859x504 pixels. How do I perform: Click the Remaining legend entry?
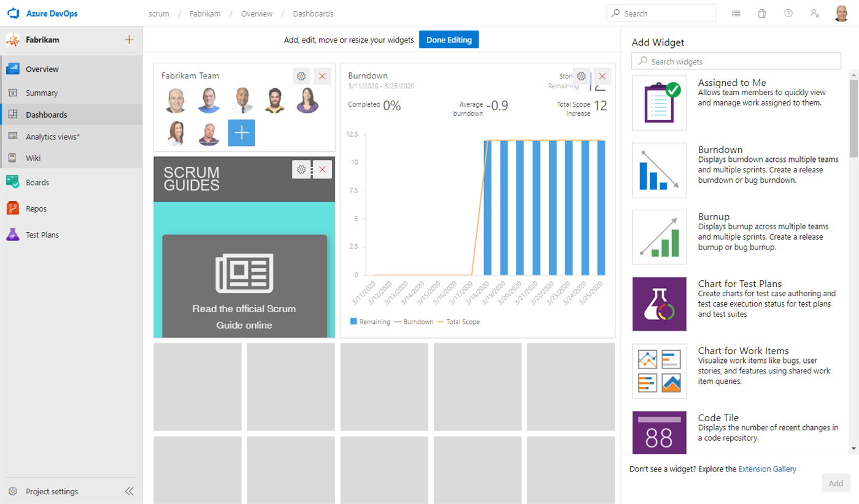point(370,322)
